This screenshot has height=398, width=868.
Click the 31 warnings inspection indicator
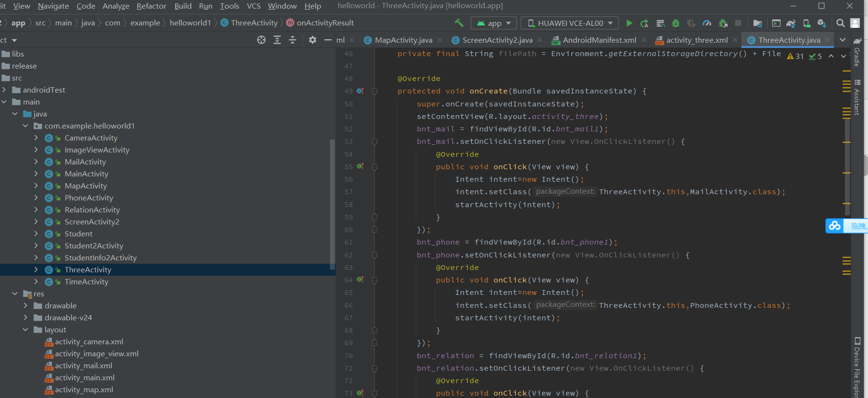(x=795, y=56)
